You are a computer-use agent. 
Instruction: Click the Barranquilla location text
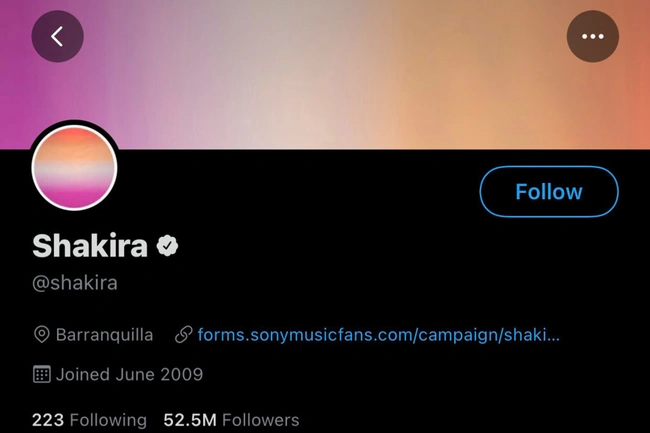pyautogui.click(x=105, y=334)
